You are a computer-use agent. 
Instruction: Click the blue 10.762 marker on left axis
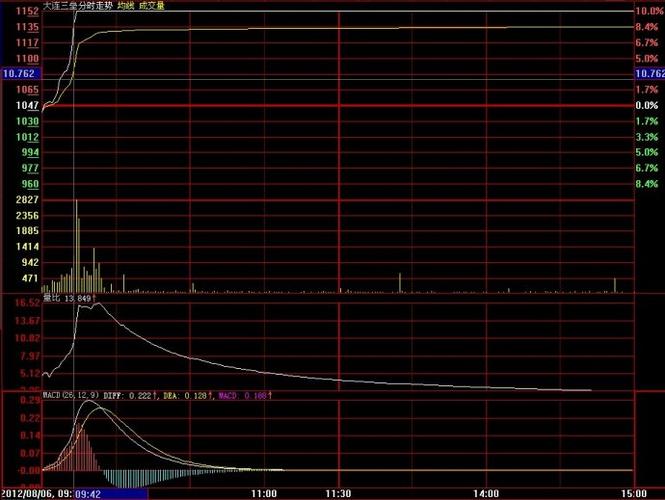20,73
